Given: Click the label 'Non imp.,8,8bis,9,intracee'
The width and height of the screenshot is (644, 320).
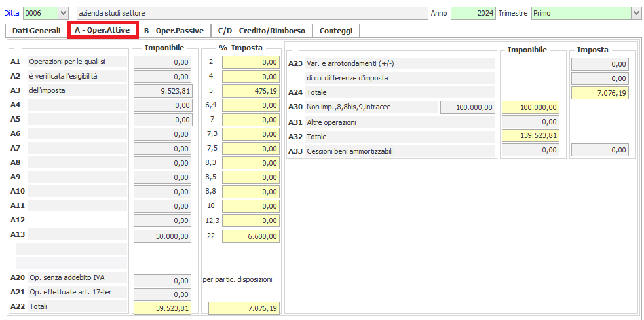Looking at the screenshot, I should [x=349, y=107].
